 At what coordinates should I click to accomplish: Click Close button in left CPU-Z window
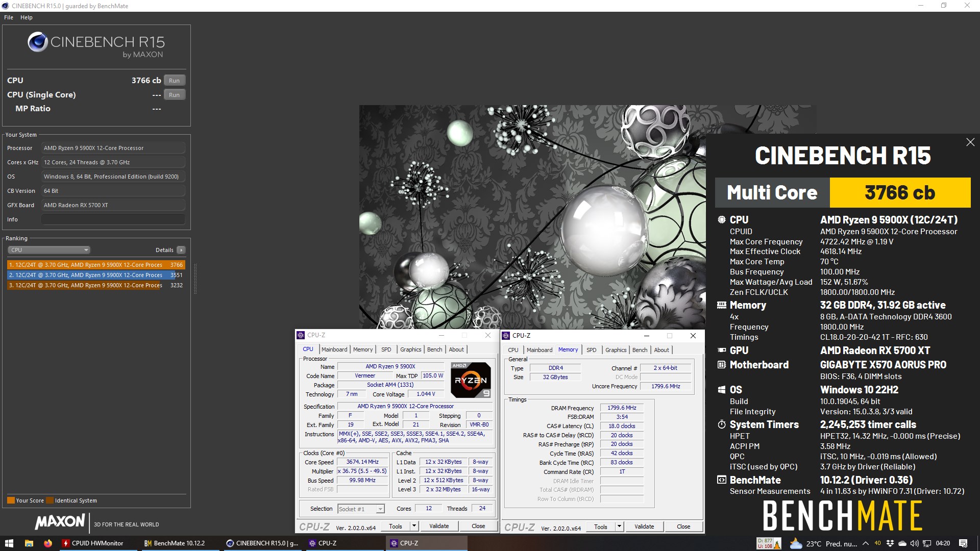click(478, 527)
